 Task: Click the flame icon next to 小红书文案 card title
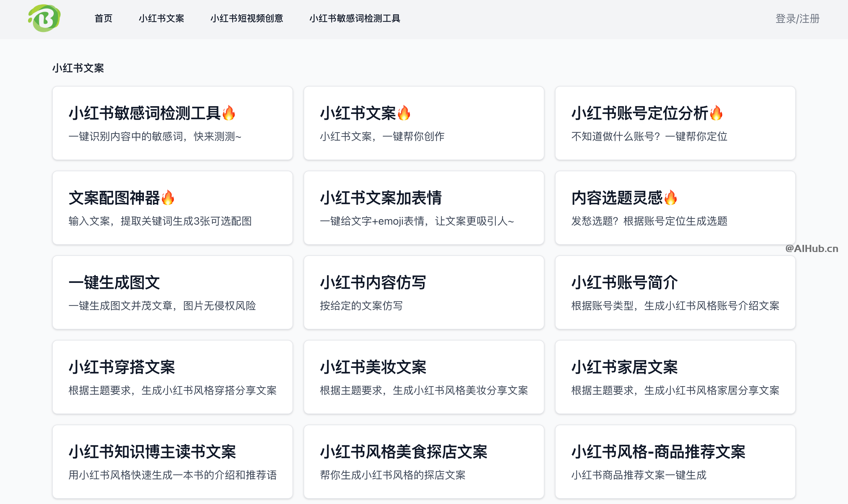[x=404, y=113]
